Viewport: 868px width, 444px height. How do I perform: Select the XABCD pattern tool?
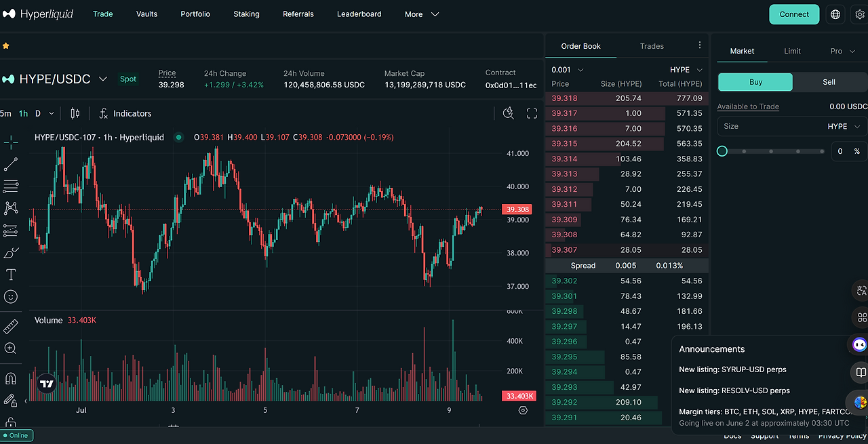(11, 208)
